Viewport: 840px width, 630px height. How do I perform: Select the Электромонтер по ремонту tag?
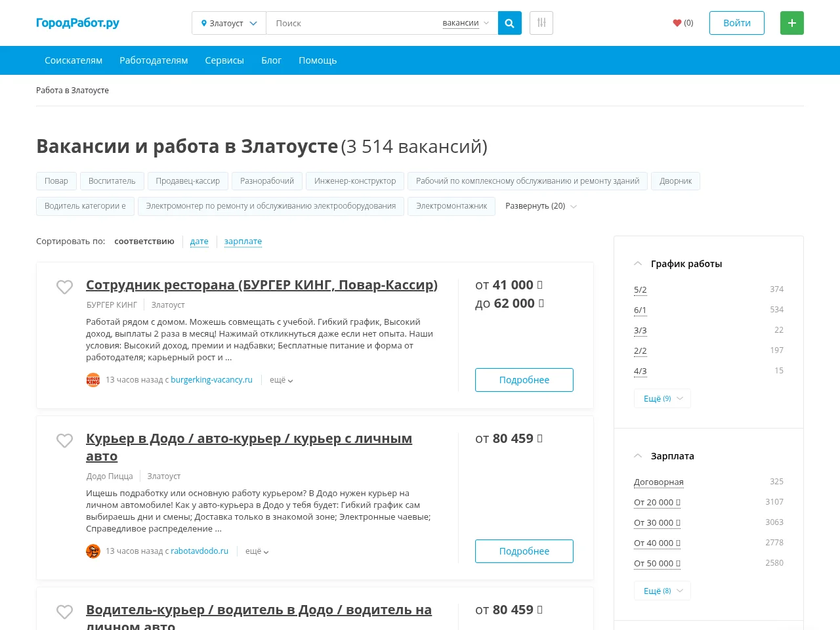(271, 206)
